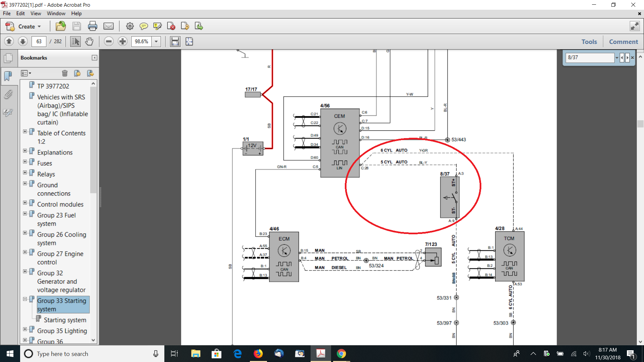Toggle scrolling page display mode button

[175, 42]
